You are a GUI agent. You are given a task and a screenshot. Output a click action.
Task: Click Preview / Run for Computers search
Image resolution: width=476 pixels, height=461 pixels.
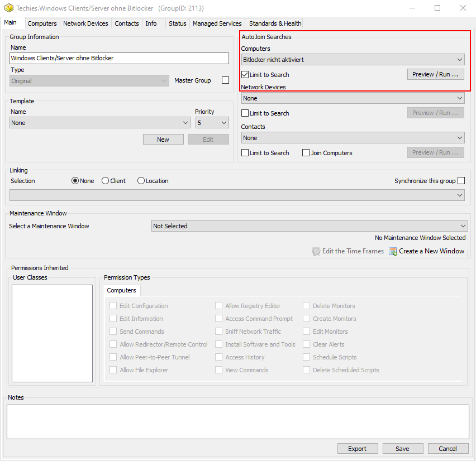pos(435,74)
